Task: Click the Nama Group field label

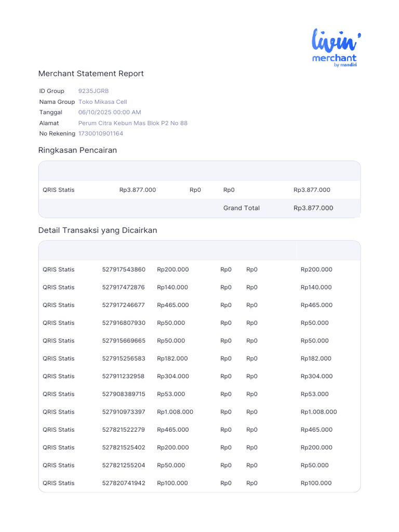Action: (x=57, y=102)
